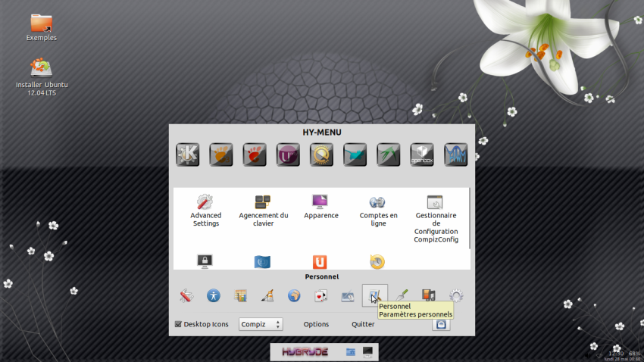Viewport: 644px width, 362px height.
Task: Select the Openbox session icon
Action: coord(422,154)
